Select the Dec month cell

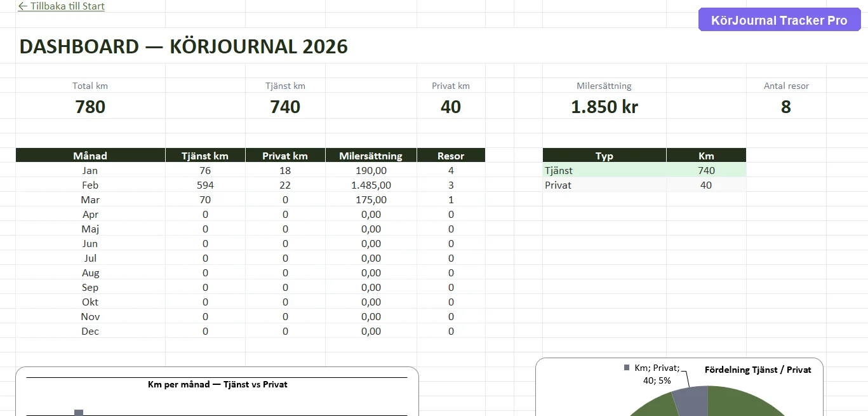pos(90,331)
